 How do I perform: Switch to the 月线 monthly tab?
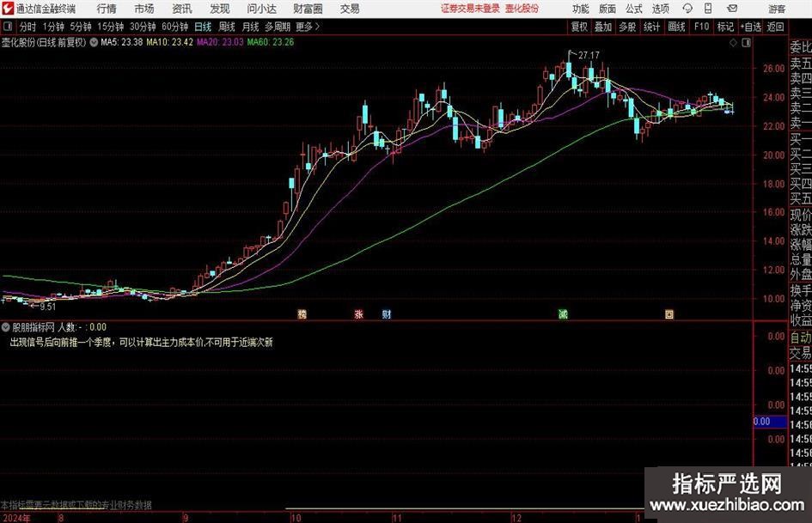tap(250, 27)
